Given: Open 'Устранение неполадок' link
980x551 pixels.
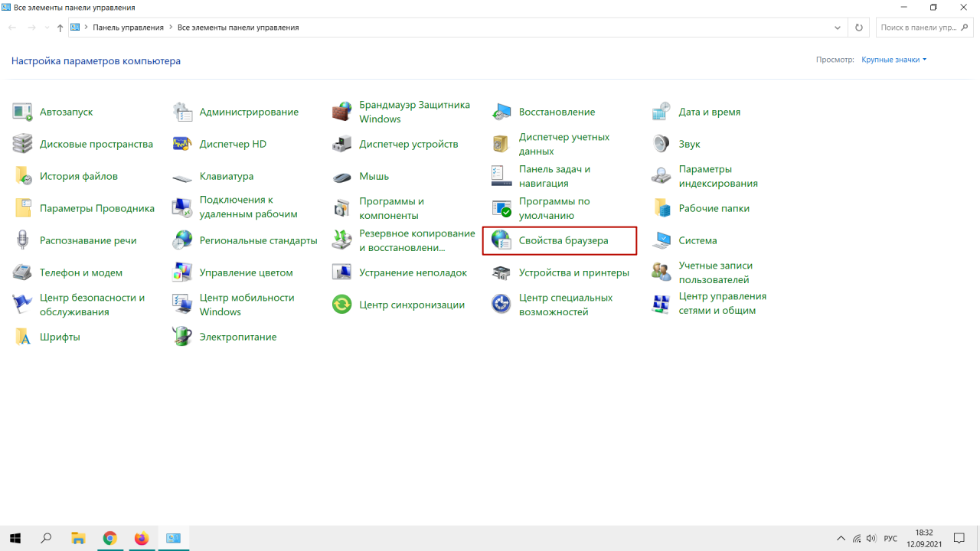Looking at the screenshot, I should click(413, 272).
